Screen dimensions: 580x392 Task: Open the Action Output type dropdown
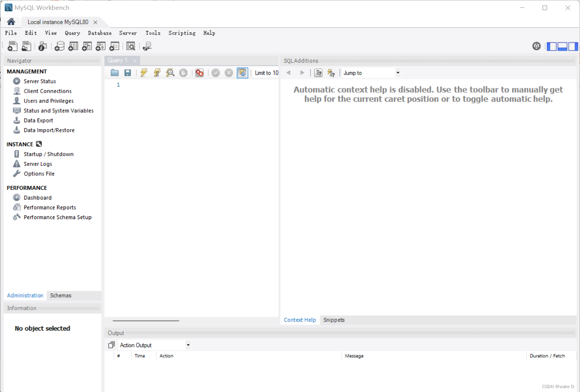[x=154, y=345]
